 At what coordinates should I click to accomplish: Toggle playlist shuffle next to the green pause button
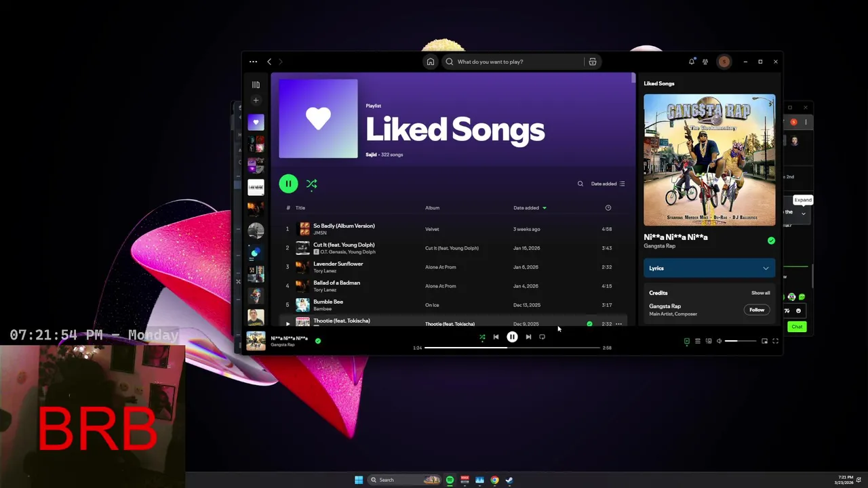312,184
